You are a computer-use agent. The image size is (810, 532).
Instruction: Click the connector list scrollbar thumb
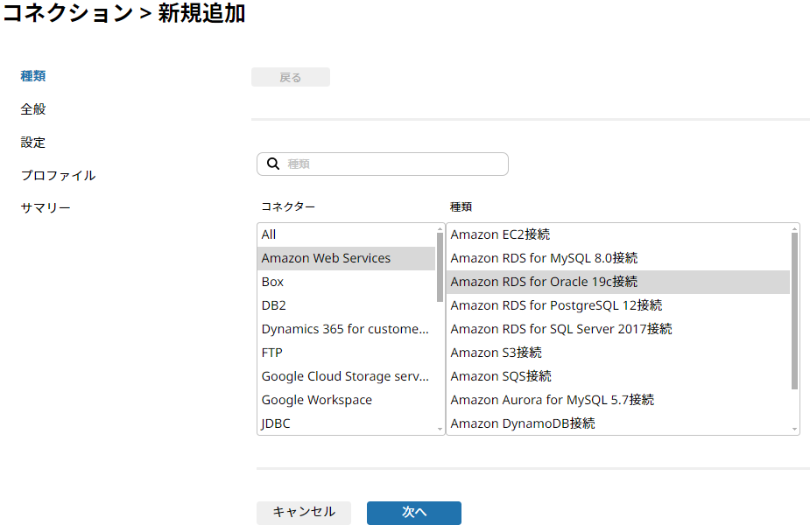(440, 267)
